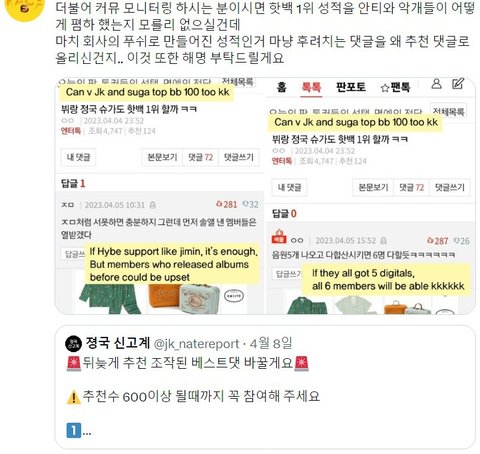Click the left 내 댓글 button
The image size is (480, 454).
(78, 157)
